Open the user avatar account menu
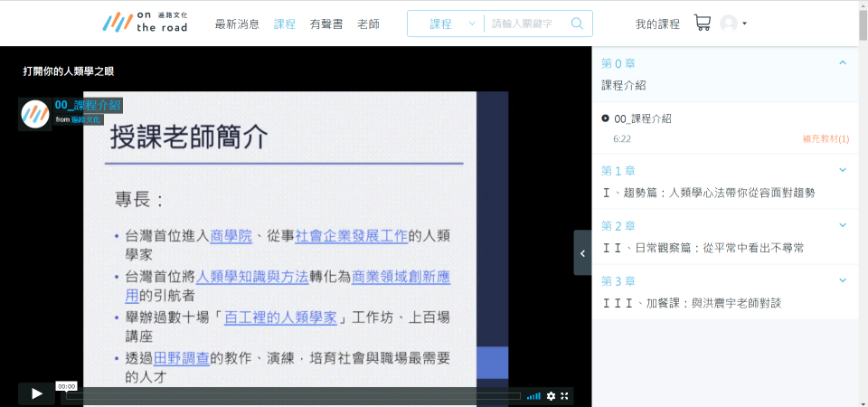 click(x=729, y=24)
